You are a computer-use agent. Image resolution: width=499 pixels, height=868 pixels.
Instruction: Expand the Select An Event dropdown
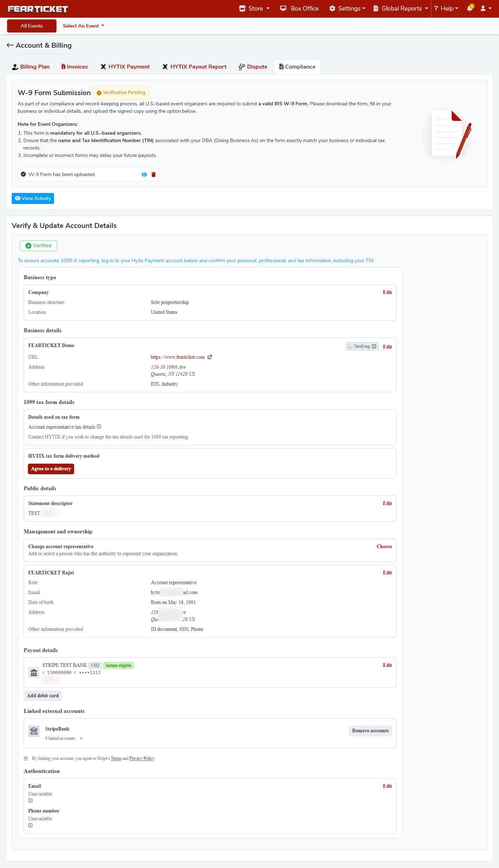click(x=84, y=26)
